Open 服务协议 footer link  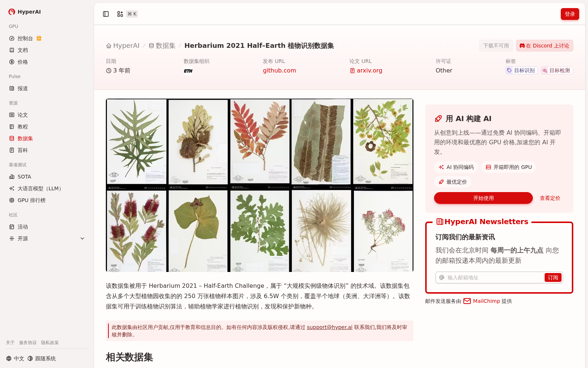pyautogui.click(x=28, y=343)
